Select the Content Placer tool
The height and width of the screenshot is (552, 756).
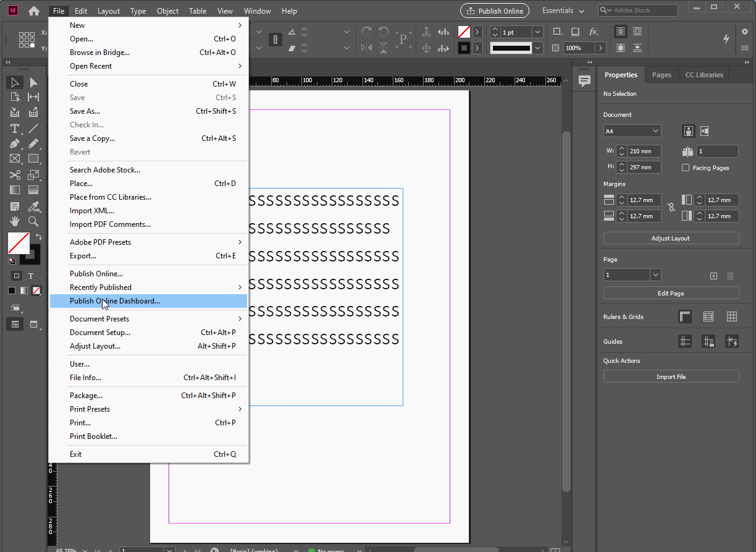pos(33,113)
